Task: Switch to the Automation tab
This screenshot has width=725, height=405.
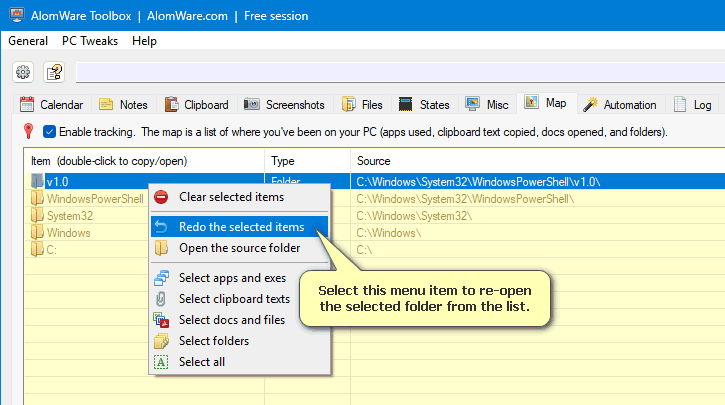Action: tap(620, 104)
